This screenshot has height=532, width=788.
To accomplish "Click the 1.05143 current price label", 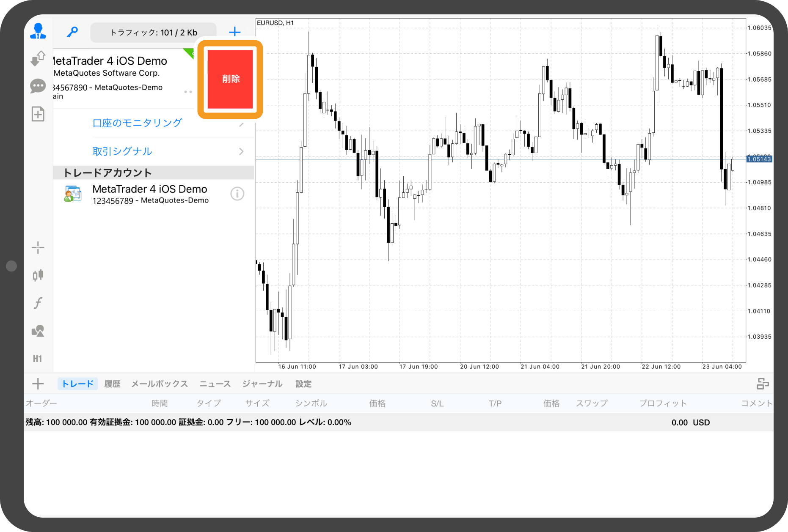I will [759, 159].
